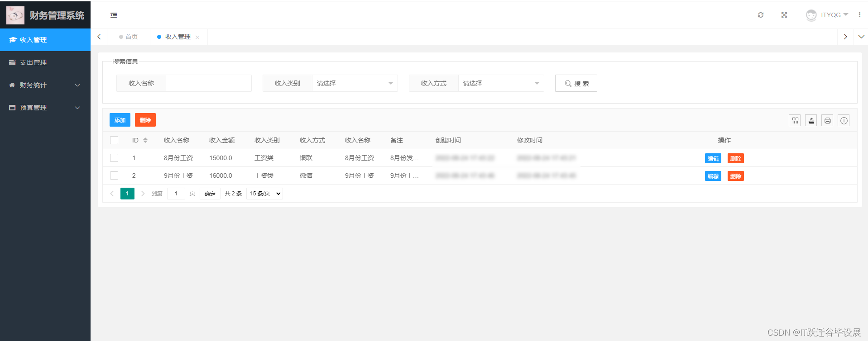Click the system logo image
The image size is (868, 341).
coord(15,15)
